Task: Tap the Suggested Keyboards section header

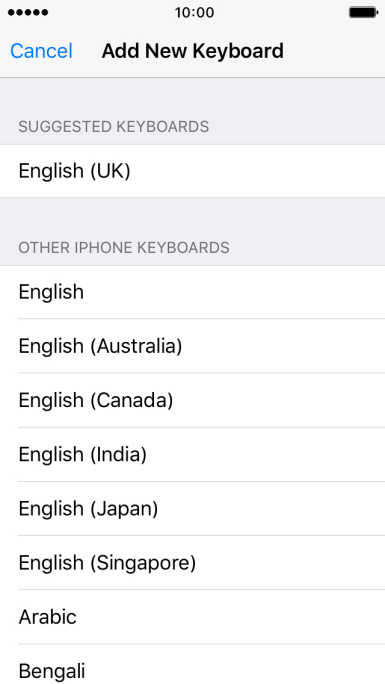Action: [114, 127]
